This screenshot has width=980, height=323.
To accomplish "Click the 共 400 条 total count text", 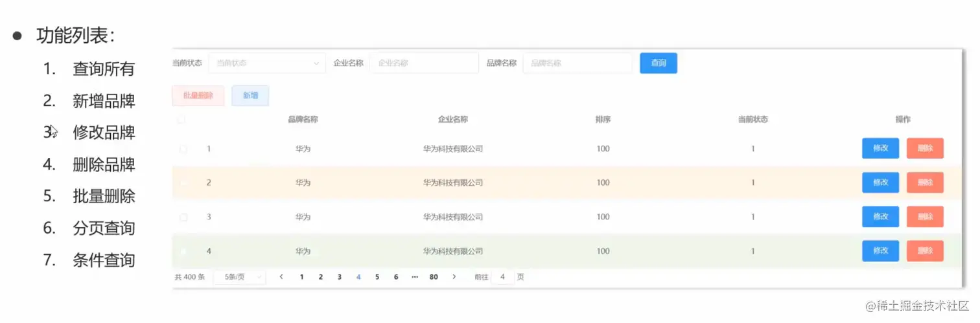I will (x=190, y=277).
